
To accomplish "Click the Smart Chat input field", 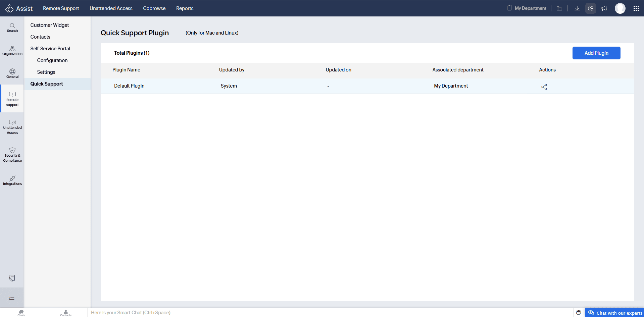I will click(x=235, y=313).
